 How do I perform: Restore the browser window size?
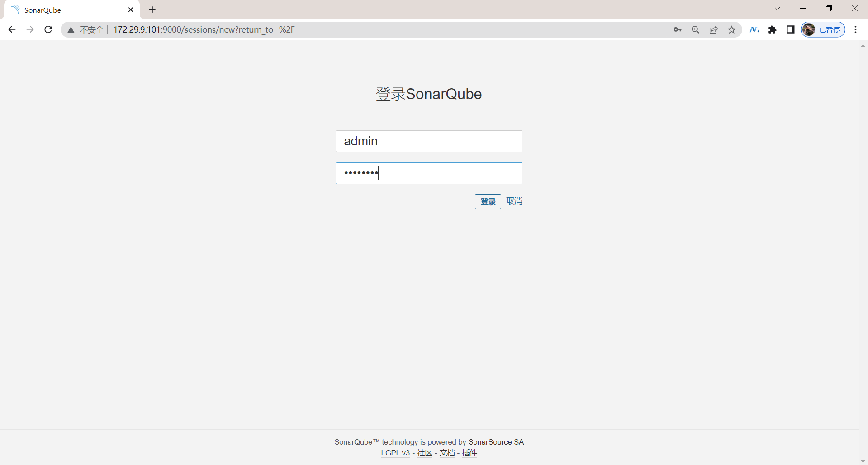829,9
